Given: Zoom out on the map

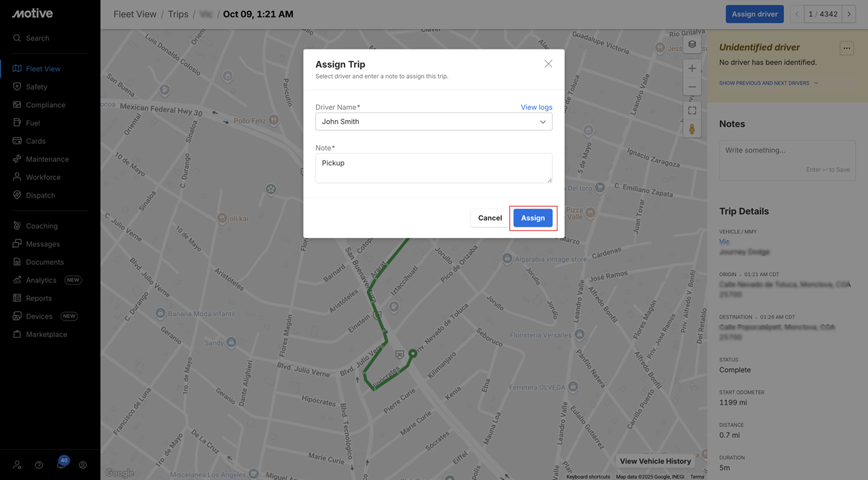Looking at the screenshot, I should pyautogui.click(x=692, y=87).
